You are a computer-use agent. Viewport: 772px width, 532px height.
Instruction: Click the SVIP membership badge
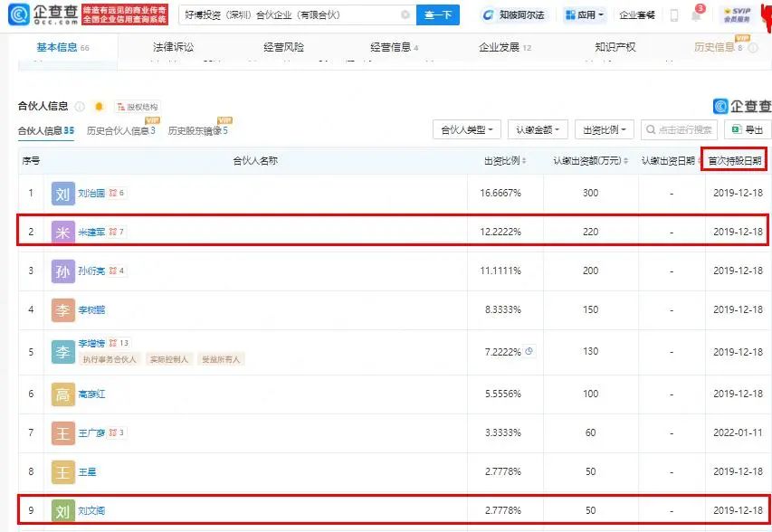[x=737, y=14]
